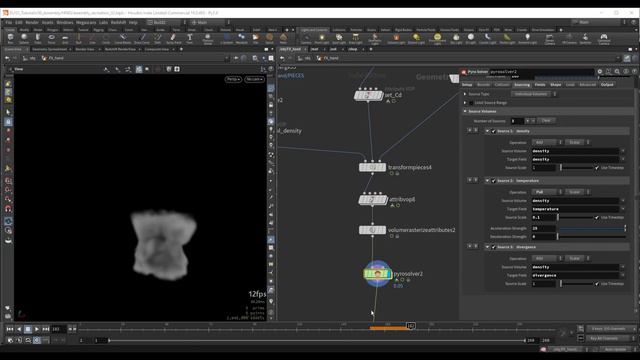Toggle Source 3 divergence enable checkbox
Viewport: 640px width, 360px height.
(493, 247)
